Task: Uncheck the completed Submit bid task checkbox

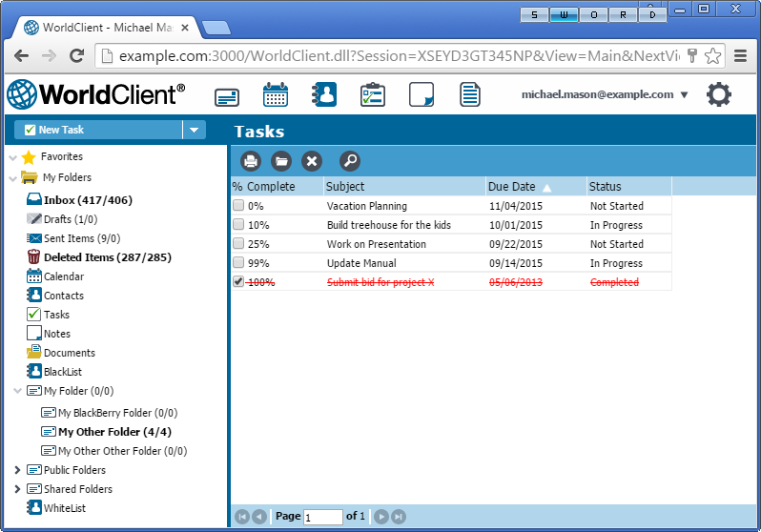Action: (x=238, y=282)
